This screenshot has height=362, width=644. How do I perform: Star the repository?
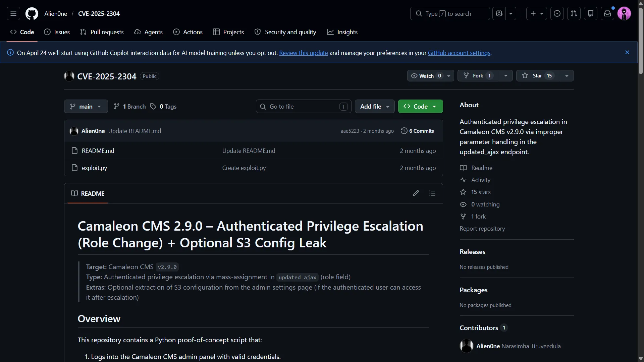(x=538, y=75)
